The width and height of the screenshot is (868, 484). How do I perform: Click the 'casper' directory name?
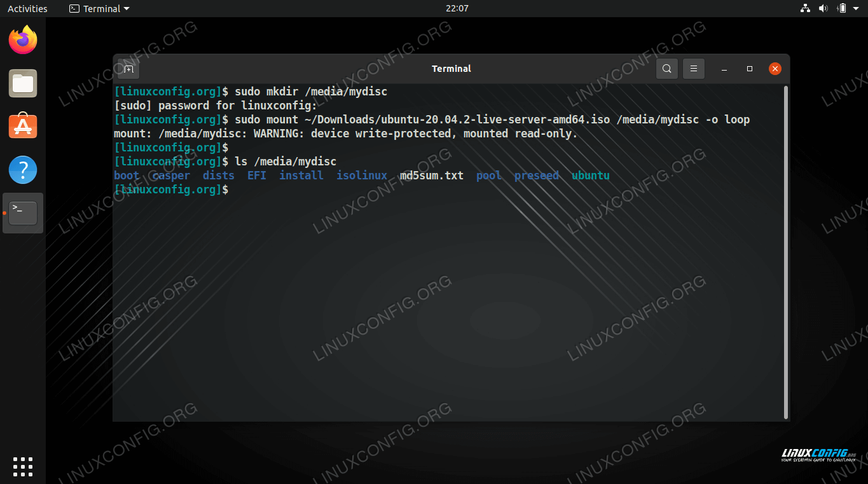tap(171, 176)
